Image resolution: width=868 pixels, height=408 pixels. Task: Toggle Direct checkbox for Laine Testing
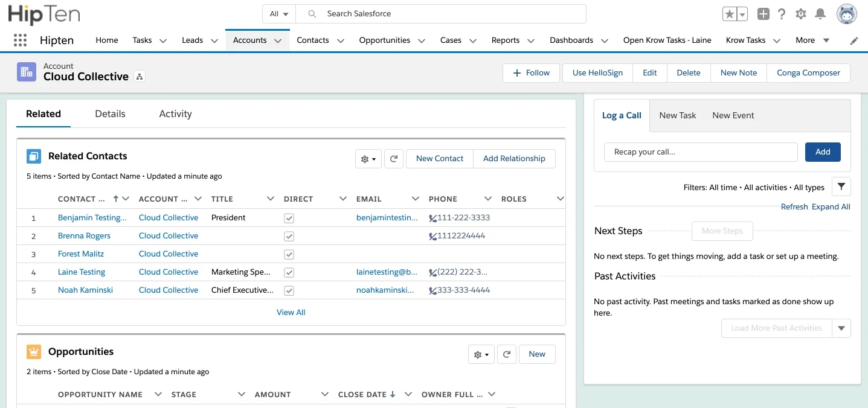289,272
